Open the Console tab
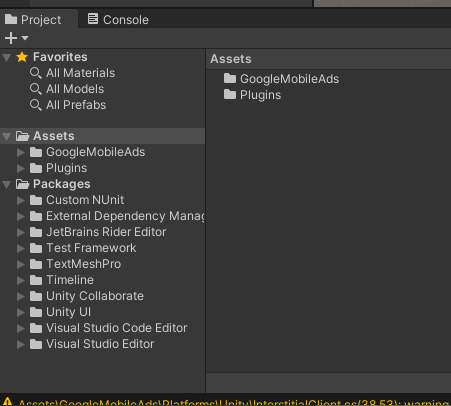The height and width of the screenshot is (406, 451). pos(118,19)
